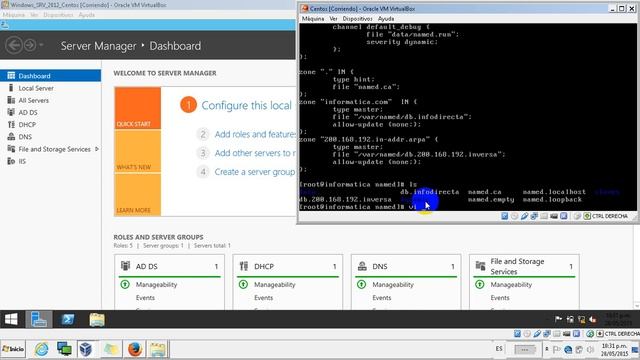Viewport: 640px width, 360px height.
Task: Open Events in the DNS tile
Action: point(382,298)
